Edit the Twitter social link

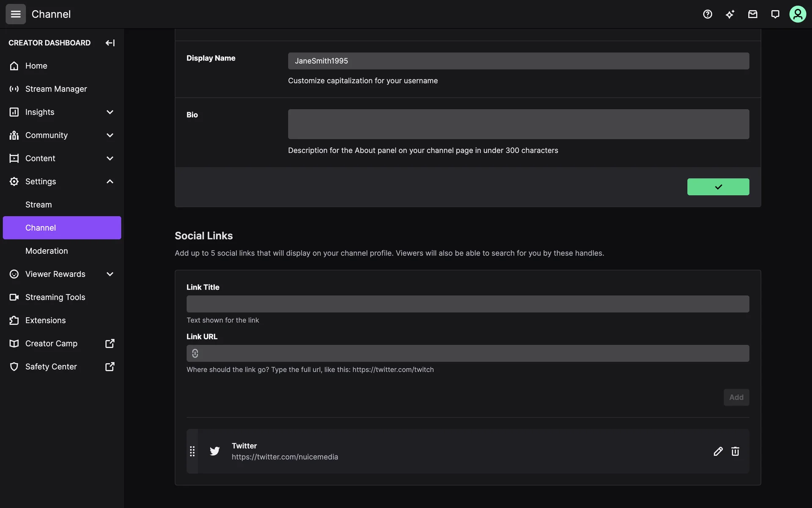coord(718,451)
